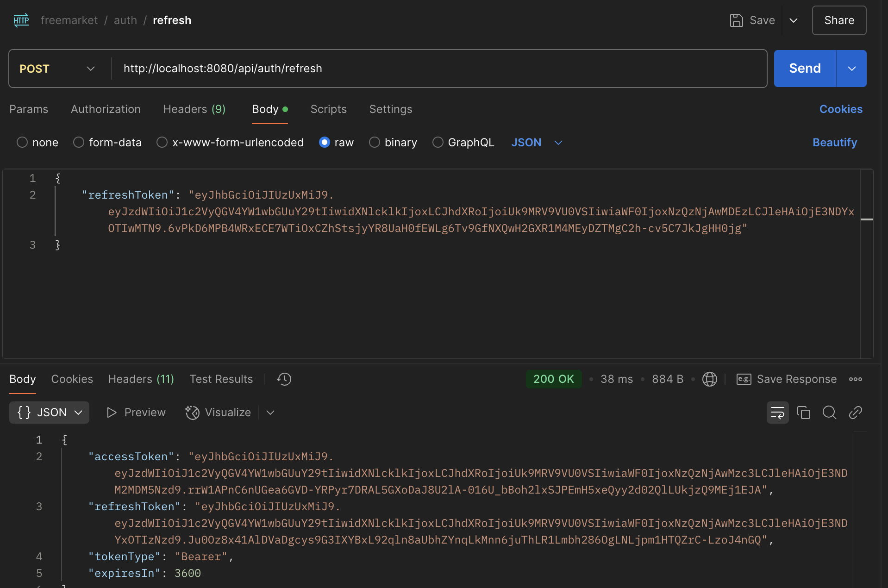Click the JSON braces format icon
Viewport: 888px width, 588px height.
[x=24, y=413]
